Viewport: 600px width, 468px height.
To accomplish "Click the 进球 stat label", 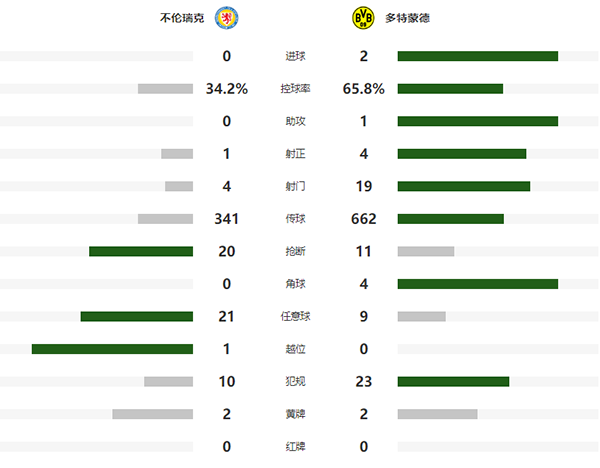I will [296, 57].
